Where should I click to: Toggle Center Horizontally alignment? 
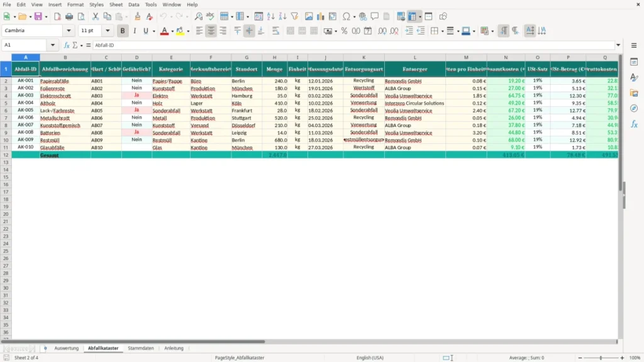(x=211, y=31)
